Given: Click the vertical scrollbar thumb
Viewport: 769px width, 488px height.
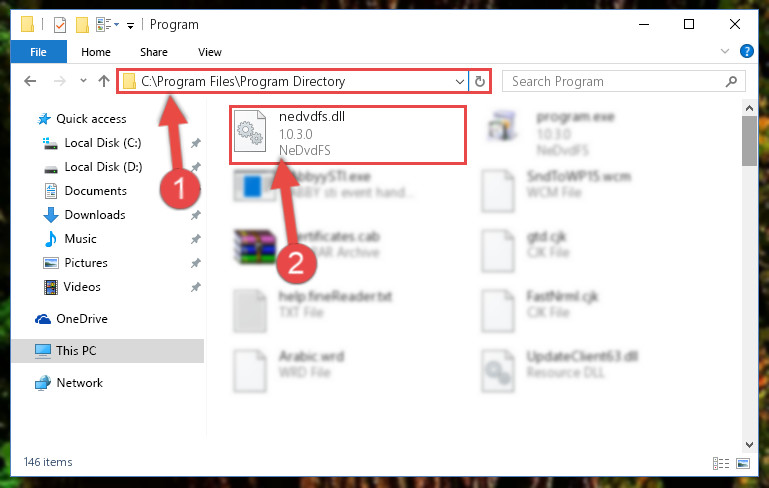Looking at the screenshot, I should tap(749, 141).
